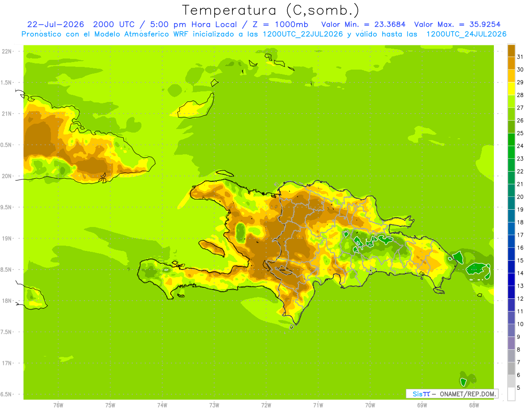Viewport: 532px width, 411px height.
Task: Select the dark blue band between 12 and 13
Action: tap(511, 292)
